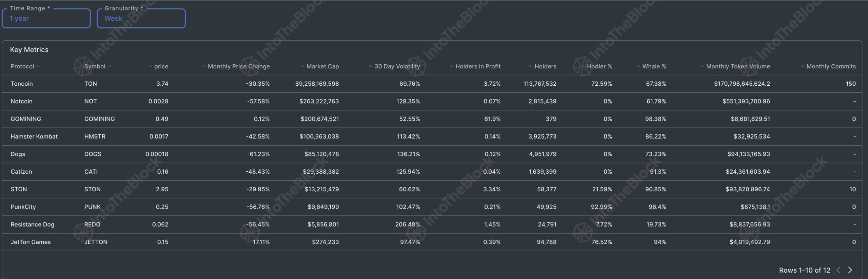This screenshot has height=279, width=868.
Task: Sort table by 30 Day Volatility
Action: pyautogui.click(x=397, y=66)
